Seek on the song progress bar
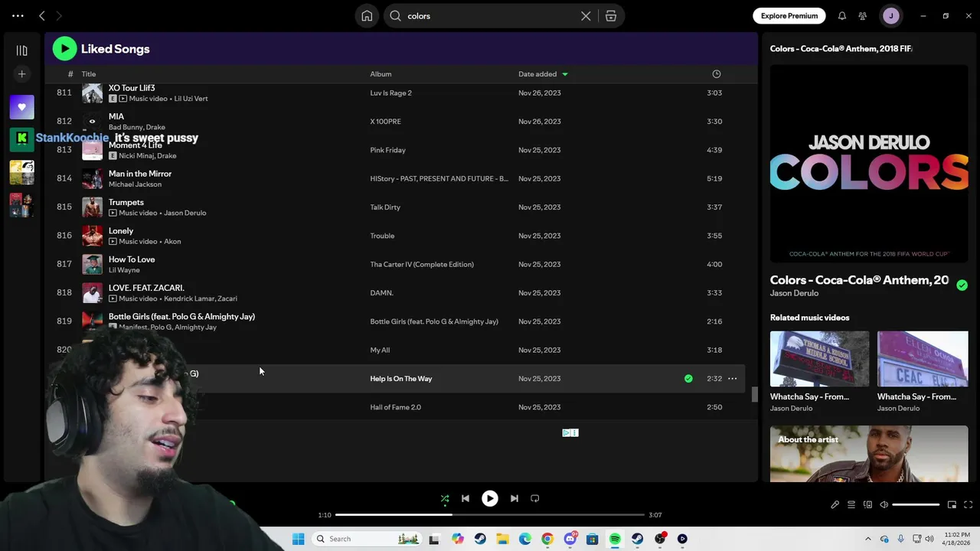The width and height of the screenshot is (980, 551). click(x=490, y=515)
